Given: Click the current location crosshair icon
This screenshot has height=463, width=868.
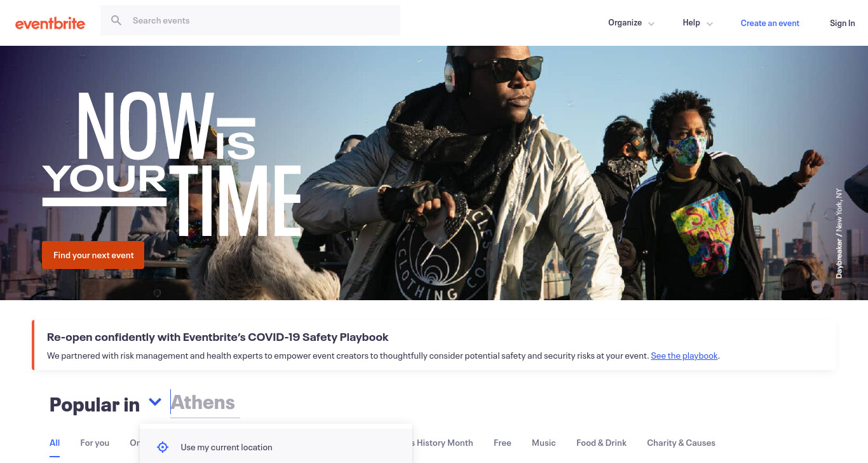Looking at the screenshot, I should 163,447.
